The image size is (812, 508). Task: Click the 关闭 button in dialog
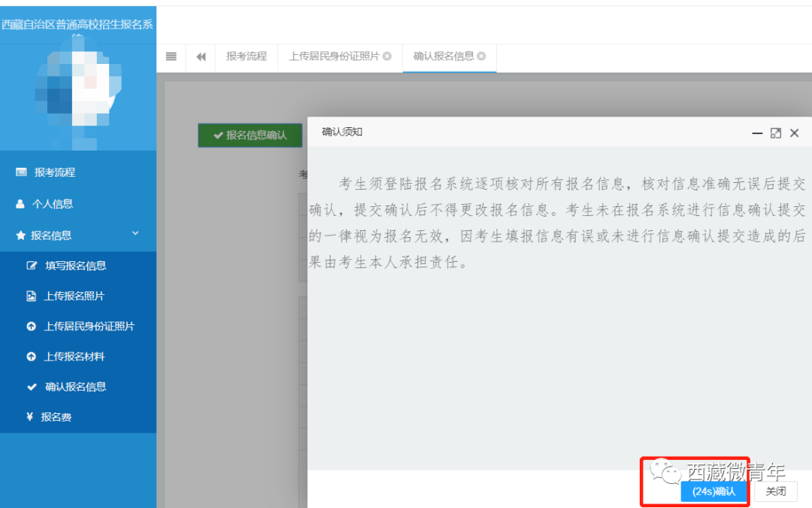click(776, 491)
